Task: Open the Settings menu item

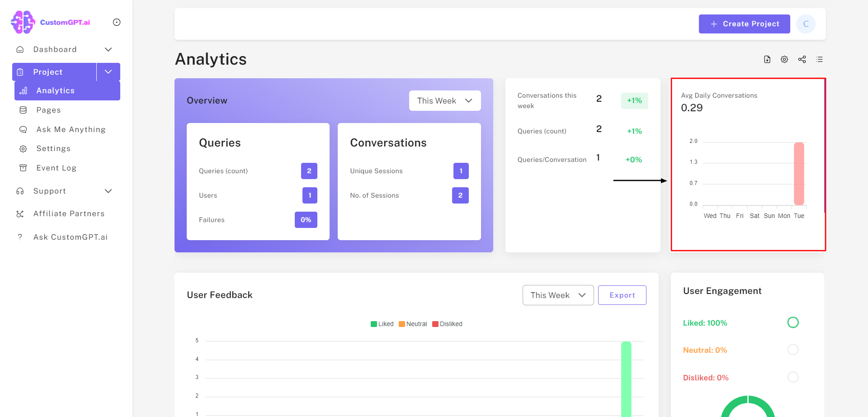Action: pos(53,149)
